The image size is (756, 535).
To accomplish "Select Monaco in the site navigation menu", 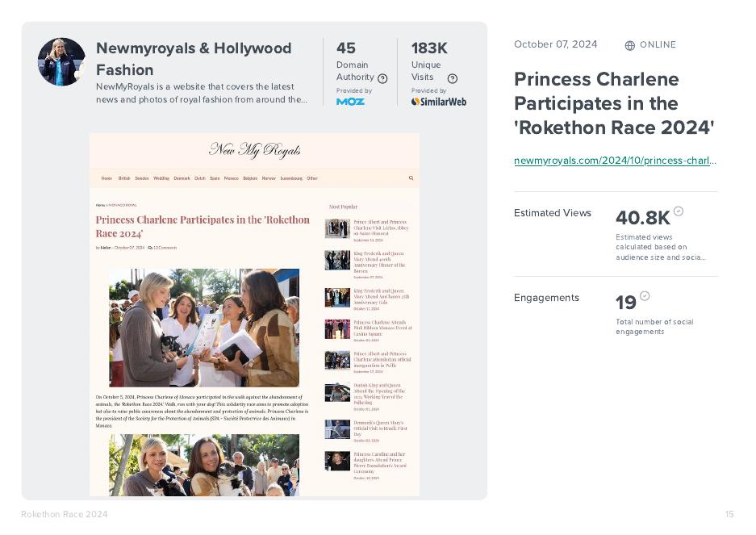I will tap(232, 178).
